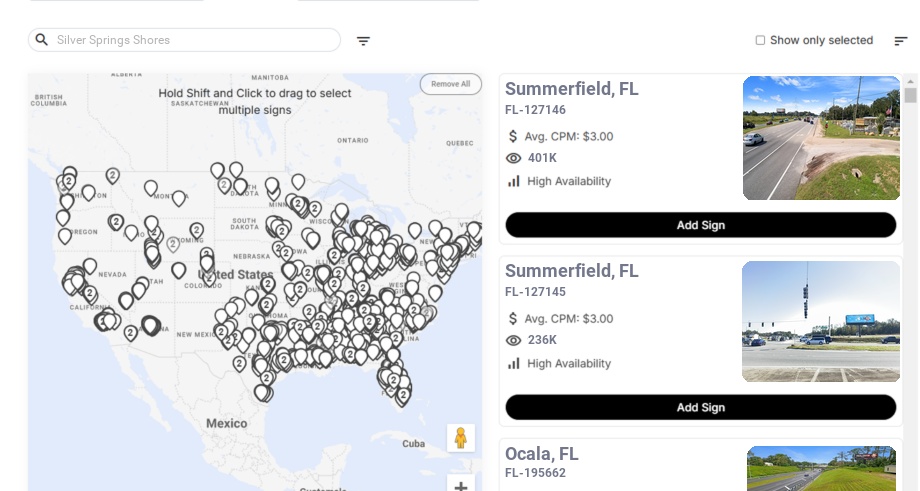Image resolution: width=920 pixels, height=491 pixels.
Task: Click the map pin over Mexico border Texas
Action: [262, 392]
